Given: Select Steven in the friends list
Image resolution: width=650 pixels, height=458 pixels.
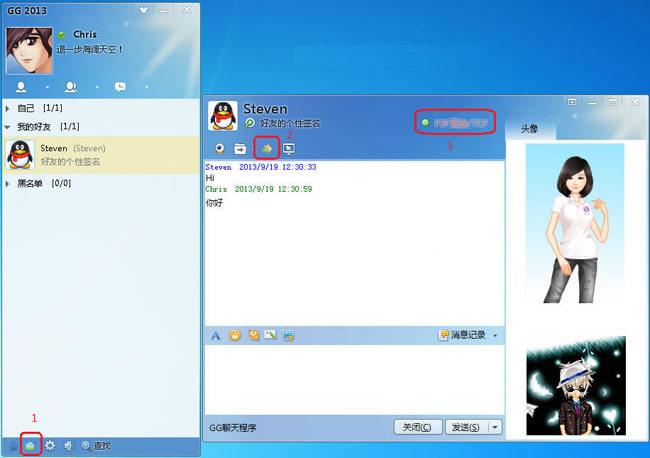Looking at the screenshot, I should 101,155.
